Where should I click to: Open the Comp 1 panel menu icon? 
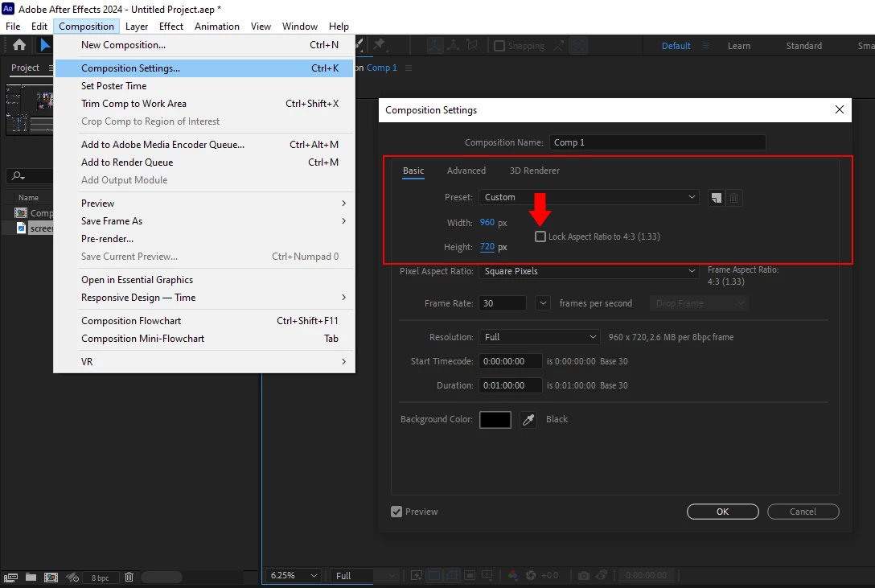point(409,68)
